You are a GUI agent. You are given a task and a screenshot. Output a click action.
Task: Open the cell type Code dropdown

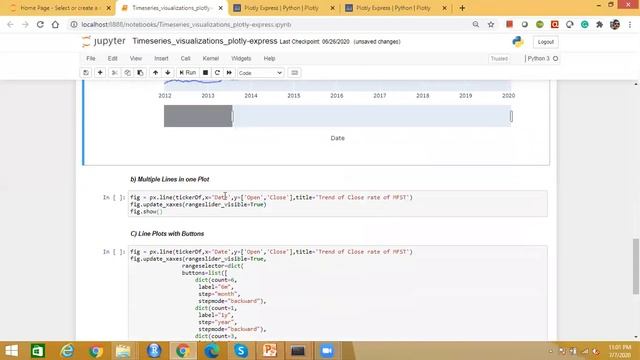[260, 73]
